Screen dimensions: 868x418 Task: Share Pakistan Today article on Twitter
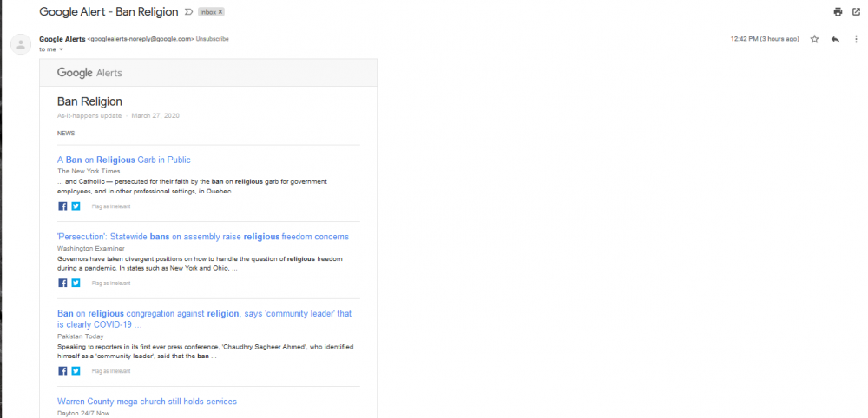tap(76, 370)
